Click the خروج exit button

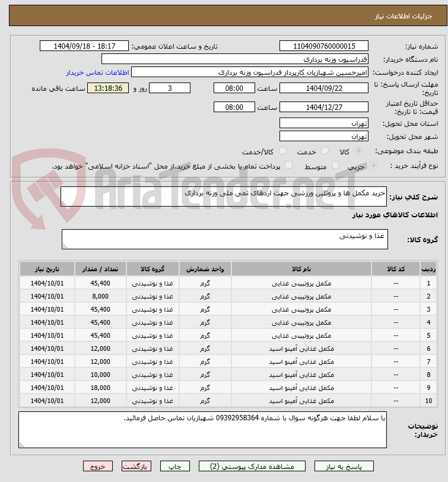click(x=98, y=466)
